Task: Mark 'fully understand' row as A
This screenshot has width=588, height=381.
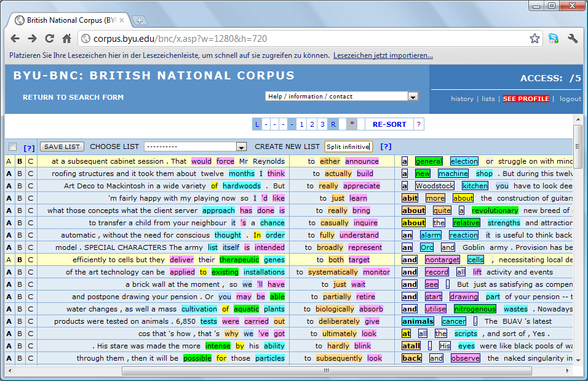Action: pyautogui.click(x=9, y=235)
